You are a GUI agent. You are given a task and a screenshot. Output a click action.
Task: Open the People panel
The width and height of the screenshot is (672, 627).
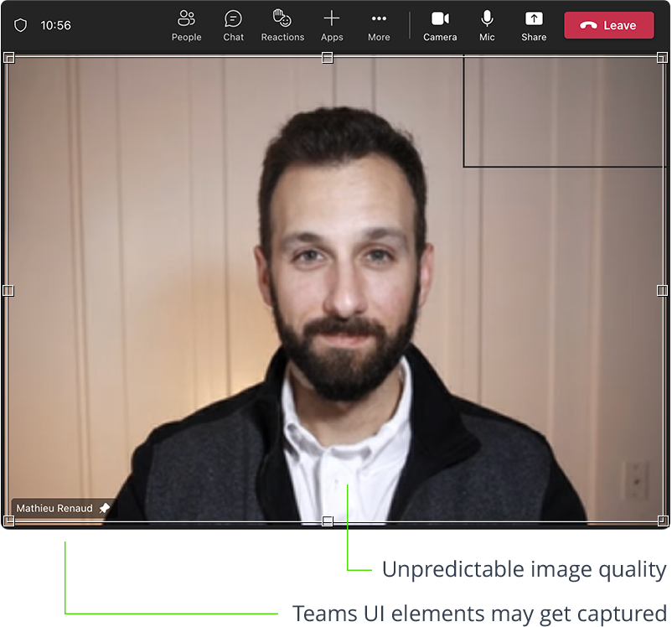186,26
